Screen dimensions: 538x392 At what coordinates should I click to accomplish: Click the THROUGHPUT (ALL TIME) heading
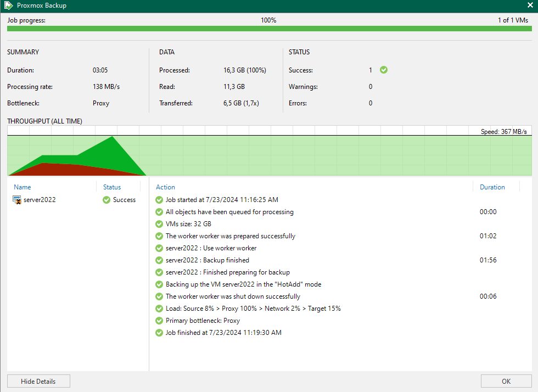tap(44, 121)
